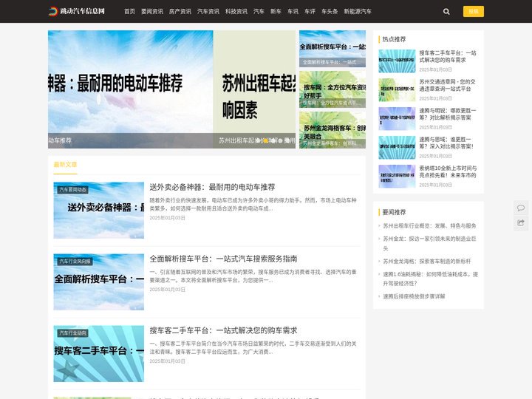Open the search magnifier icon
This screenshot has height=399, width=532.
pos(446,12)
